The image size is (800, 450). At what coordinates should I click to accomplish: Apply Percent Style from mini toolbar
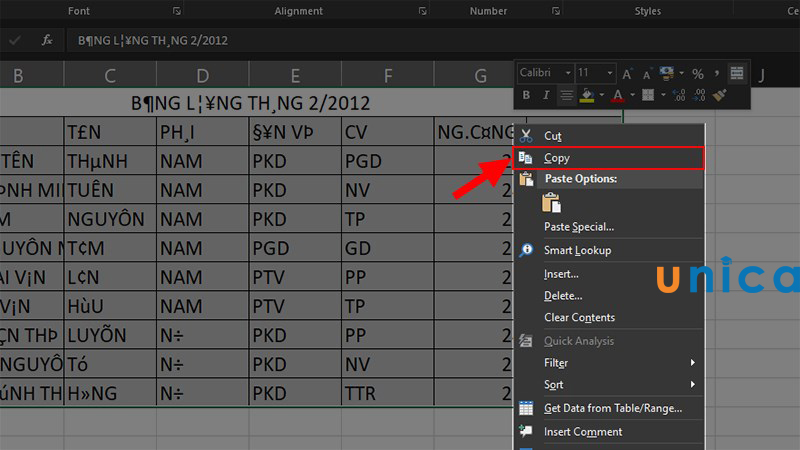(697, 74)
